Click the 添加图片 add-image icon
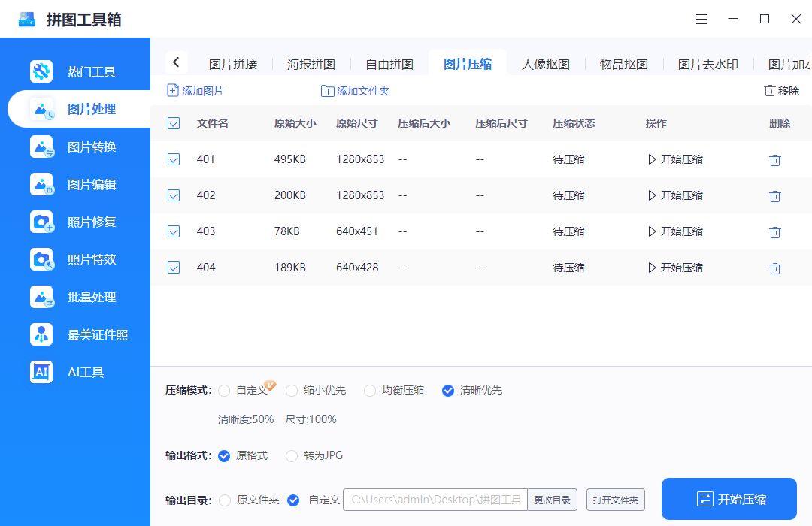 [x=172, y=91]
